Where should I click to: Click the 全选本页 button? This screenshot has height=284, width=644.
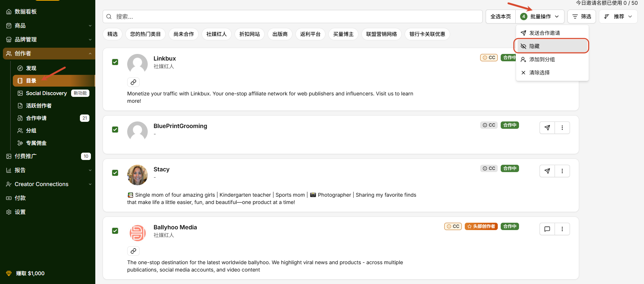(x=501, y=17)
